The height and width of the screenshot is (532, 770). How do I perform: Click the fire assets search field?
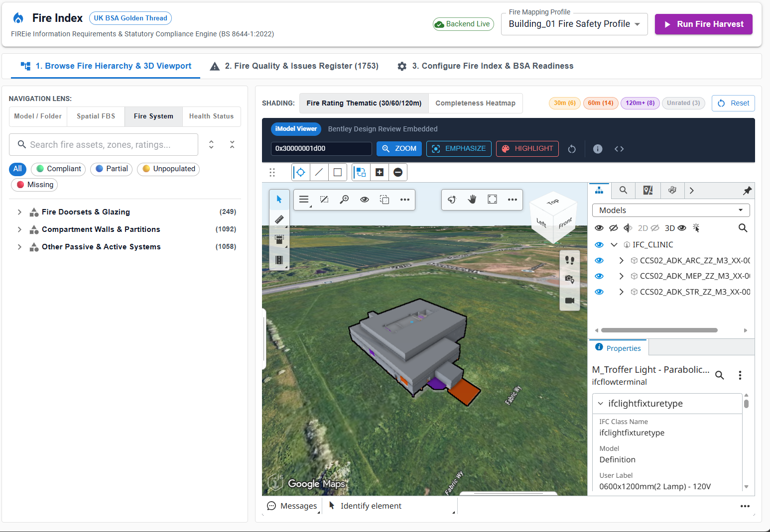pos(104,145)
